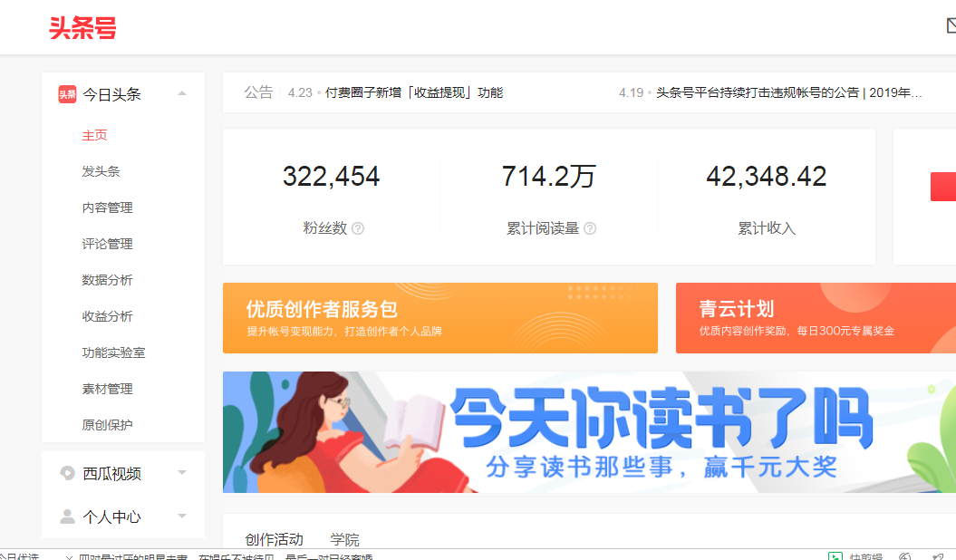
Task: Expand the 西瓜视频 menu arrow
Action: (182, 472)
